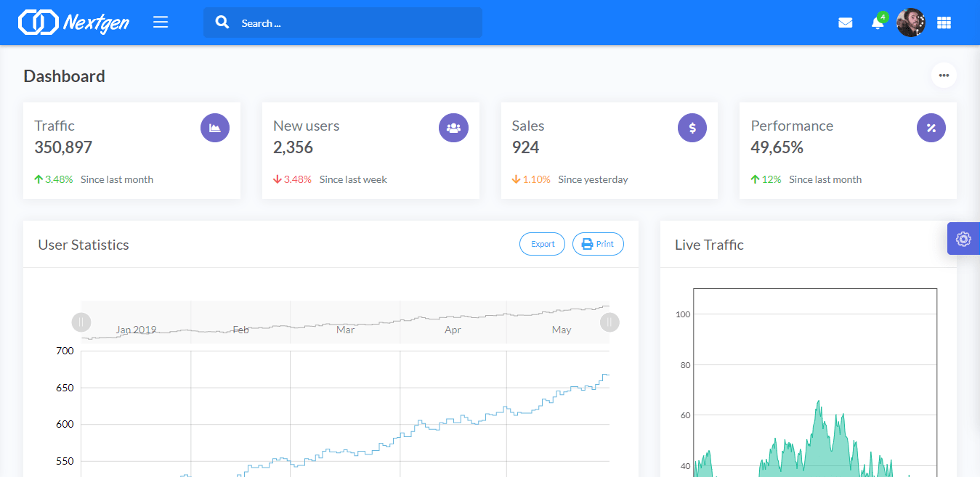Open your profile from the avatar photo
Screen dimensions: 980x477
910,23
